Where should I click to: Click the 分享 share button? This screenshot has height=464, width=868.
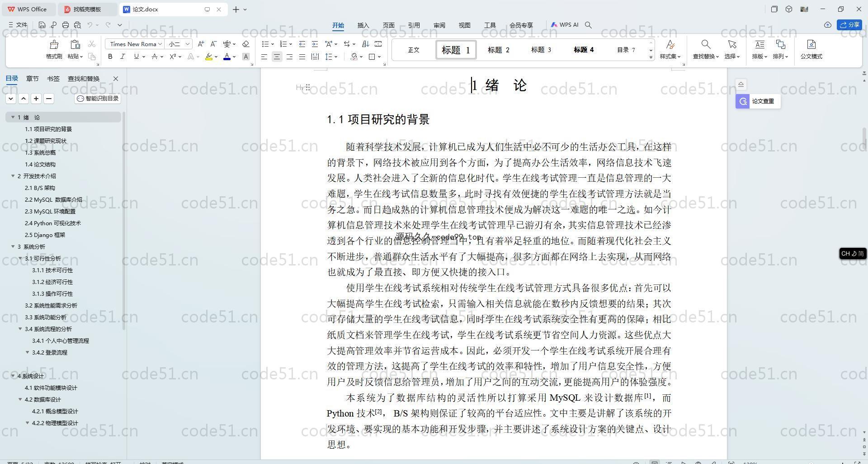click(x=849, y=25)
